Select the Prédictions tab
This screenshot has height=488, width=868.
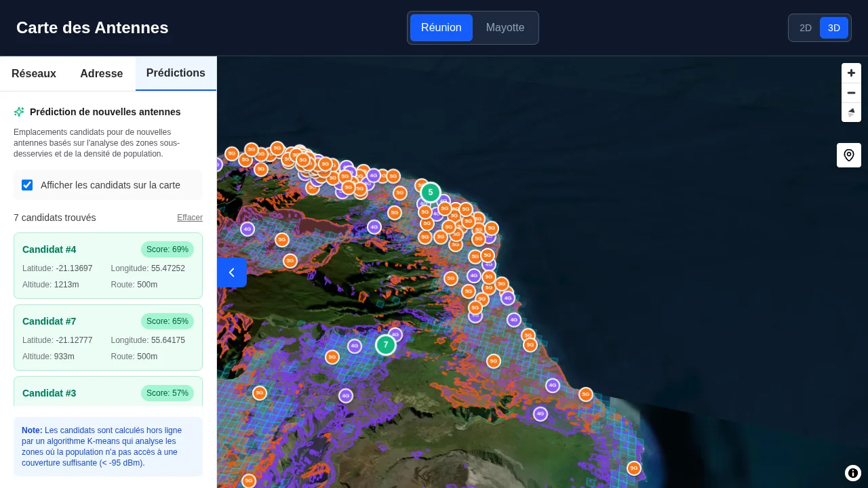176,73
